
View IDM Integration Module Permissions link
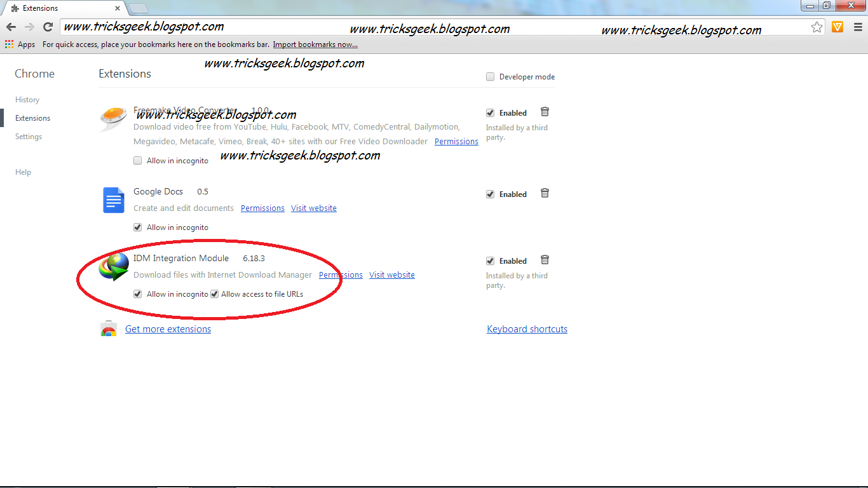coord(341,275)
